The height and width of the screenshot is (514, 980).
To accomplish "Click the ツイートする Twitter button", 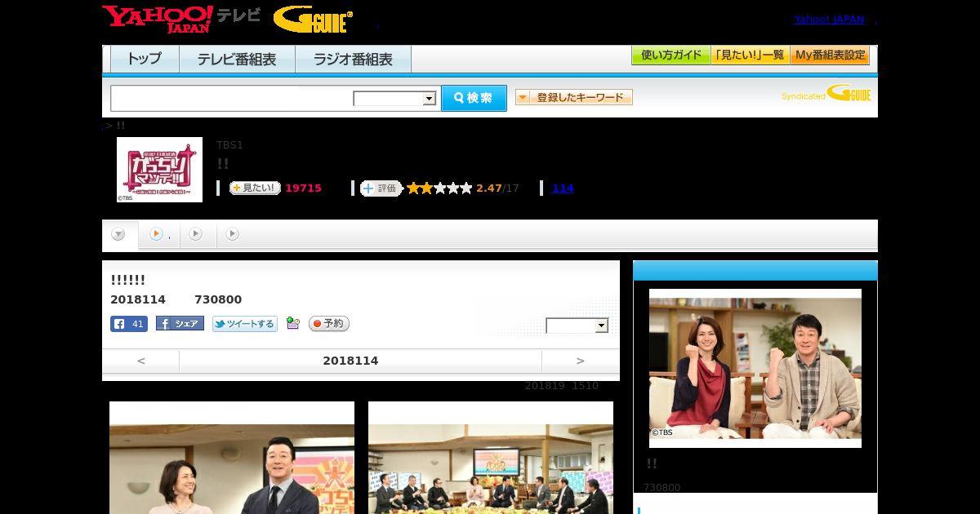I will [x=245, y=324].
